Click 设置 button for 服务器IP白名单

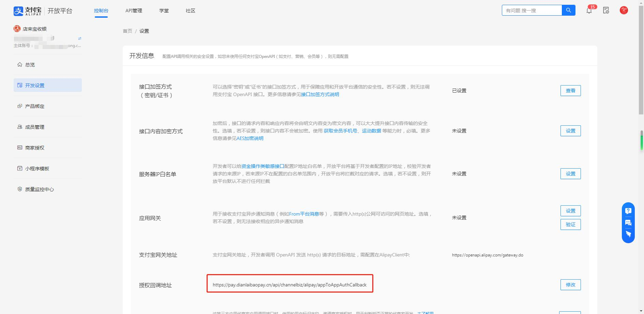[x=570, y=174]
